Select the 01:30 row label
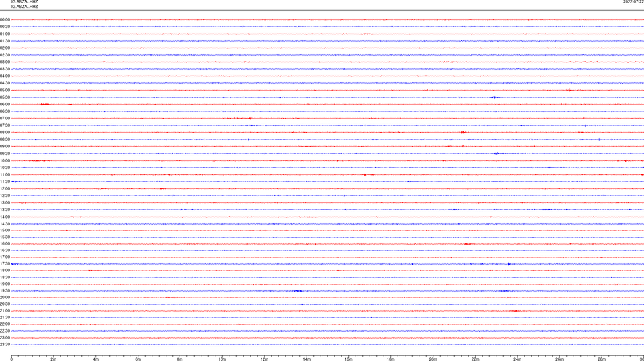644x362 pixels. pyautogui.click(x=5, y=41)
